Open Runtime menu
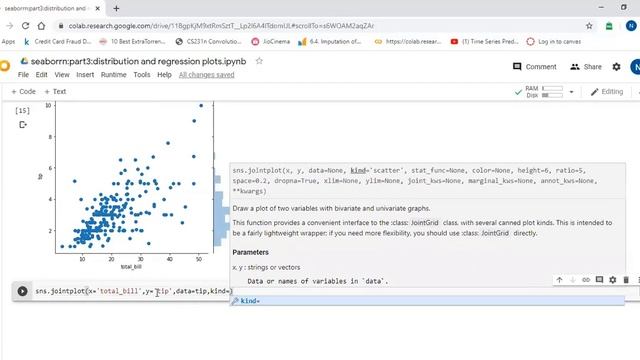This screenshot has height=360, width=640. pyautogui.click(x=113, y=75)
